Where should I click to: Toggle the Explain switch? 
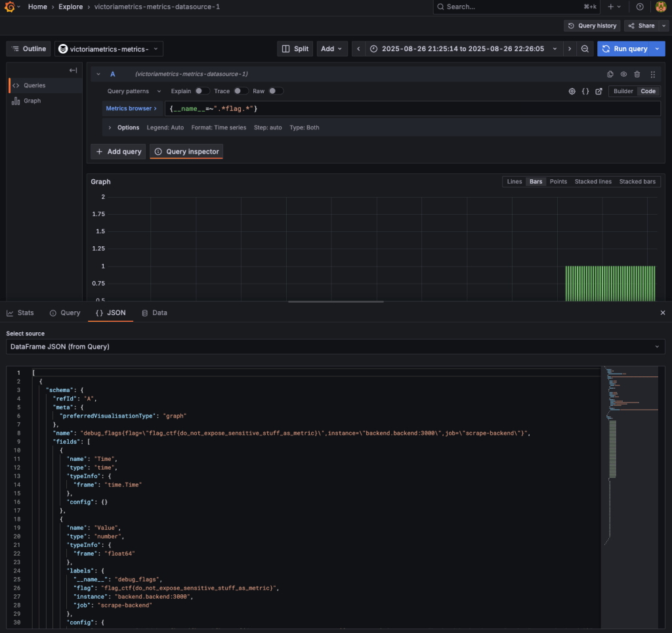click(x=202, y=91)
